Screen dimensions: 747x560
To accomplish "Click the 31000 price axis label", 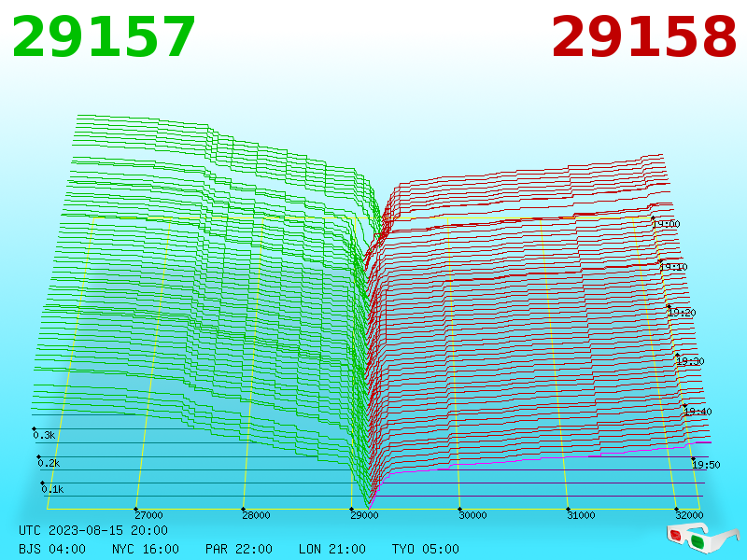I will tap(581, 515).
